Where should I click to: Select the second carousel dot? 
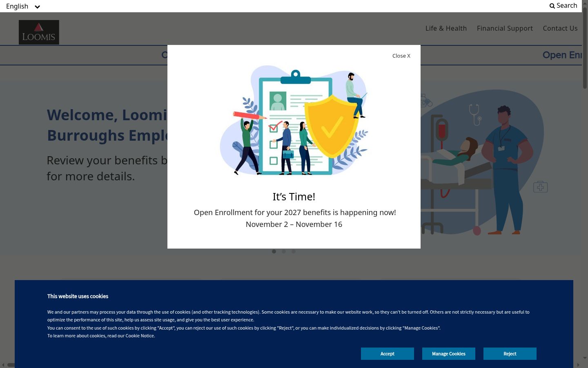pos(284,251)
